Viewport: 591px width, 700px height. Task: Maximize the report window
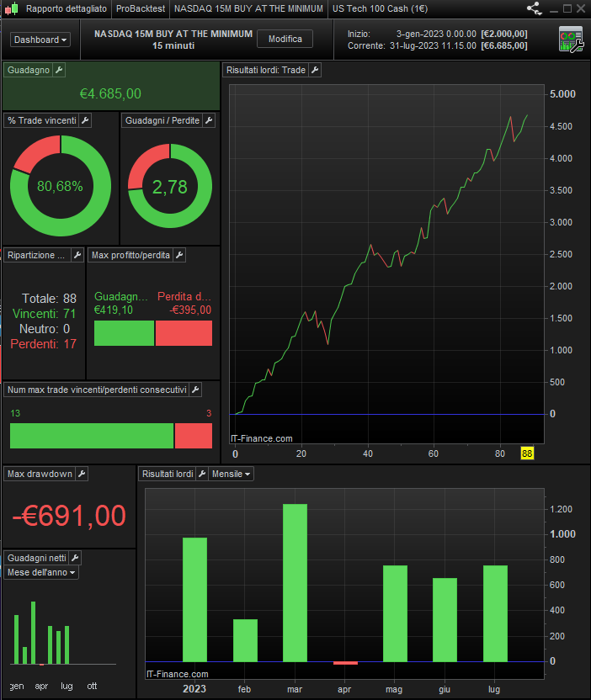click(567, 8)
